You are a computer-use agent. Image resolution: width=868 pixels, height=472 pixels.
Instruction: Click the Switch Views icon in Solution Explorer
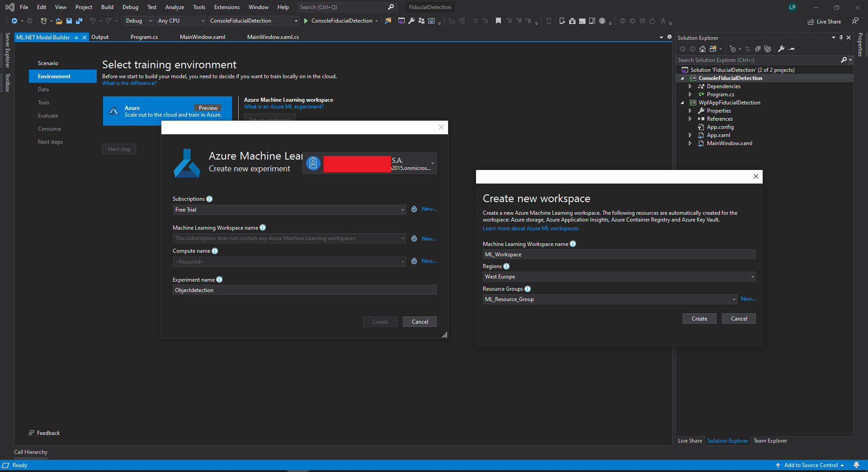point(713,49)
